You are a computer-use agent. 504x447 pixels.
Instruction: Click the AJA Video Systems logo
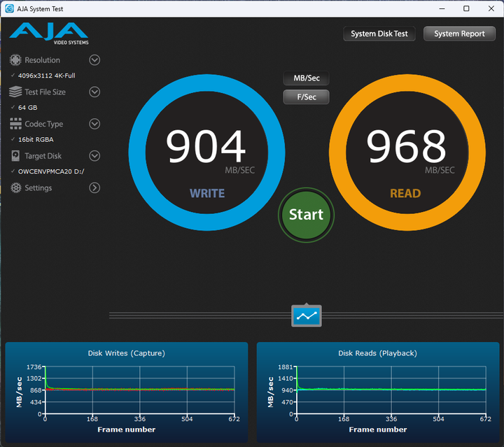48,34
